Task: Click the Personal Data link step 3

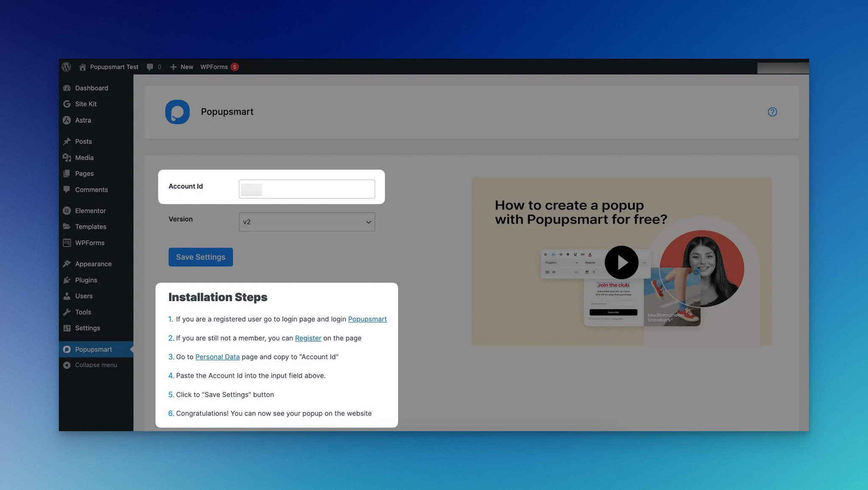Action: point(217,357)
